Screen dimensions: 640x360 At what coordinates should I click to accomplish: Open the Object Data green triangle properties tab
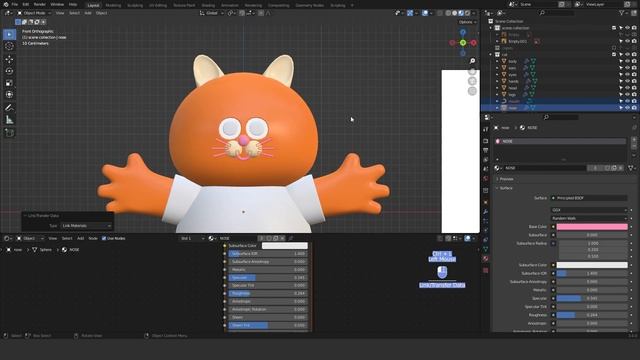coord(485,249)
